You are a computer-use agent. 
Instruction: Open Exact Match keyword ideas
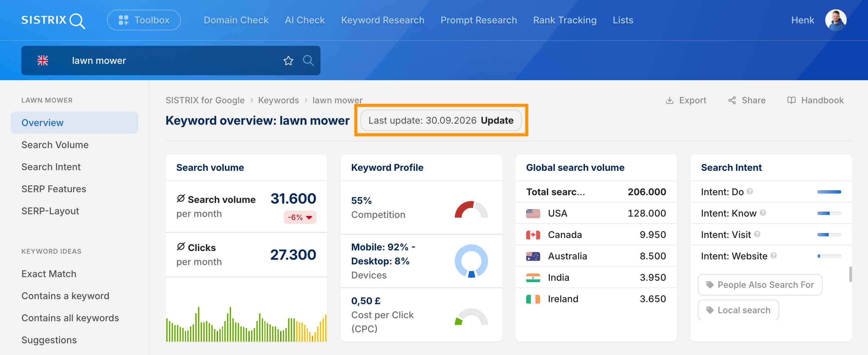(x=49, y=274)
